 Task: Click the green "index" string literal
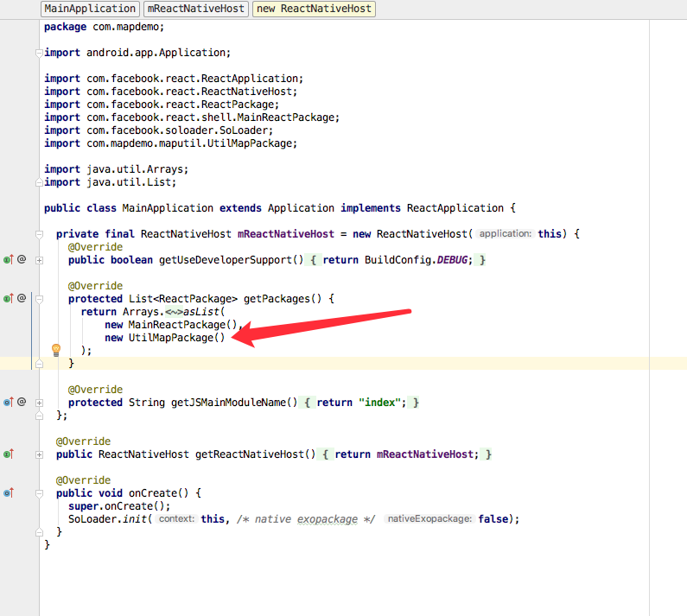[x=379, y=403]
